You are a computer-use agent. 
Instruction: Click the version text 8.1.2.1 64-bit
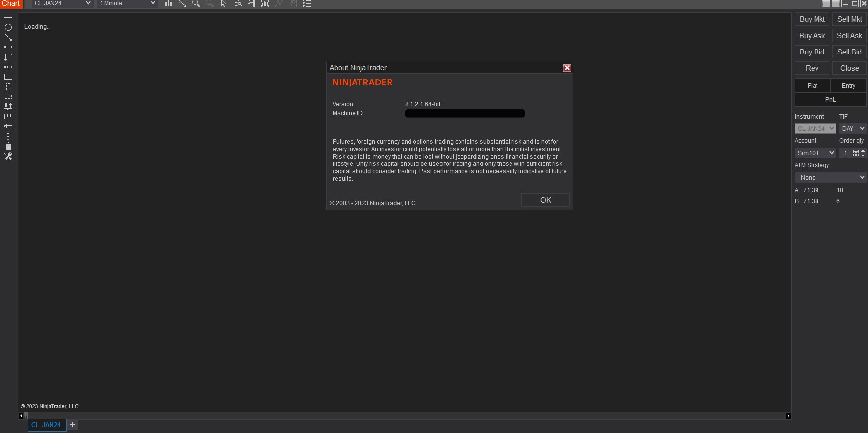click(x=422, y=104)
